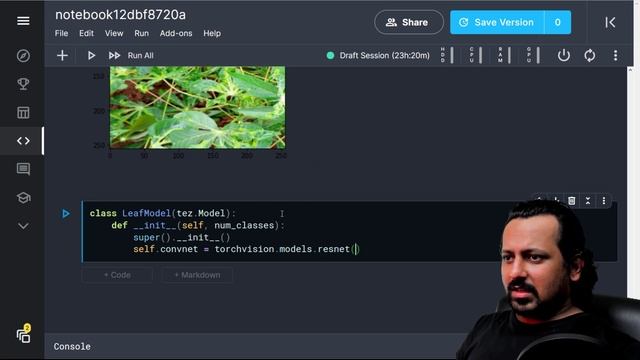
Task: Add a markdown cell with + Markdown
Action: point(197,275)
